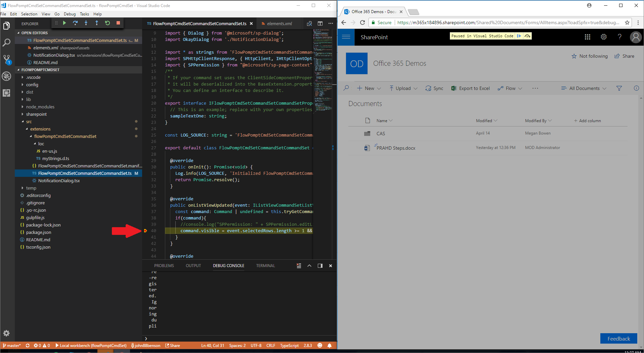The height and width of the screenshot is (353, 644).
Task: Expand the New dropdown in SharePoint
Action: (369, 88)
